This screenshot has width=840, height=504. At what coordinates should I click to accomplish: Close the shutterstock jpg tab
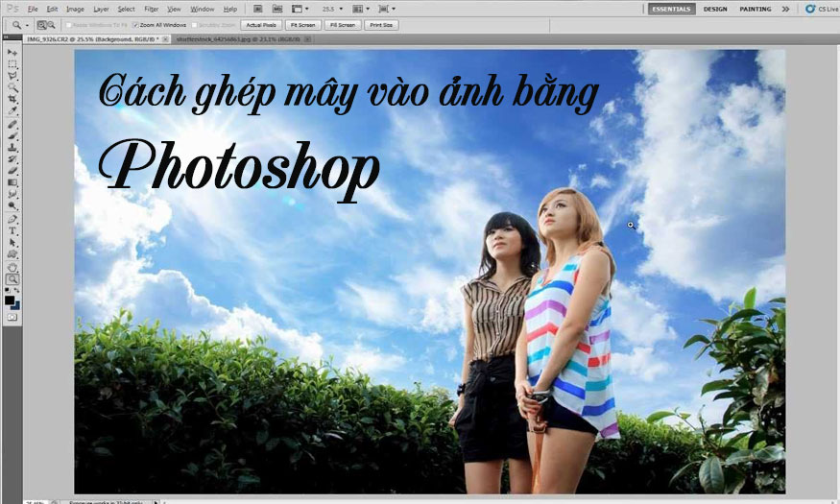pyautogui.click(x=307, y=39)
